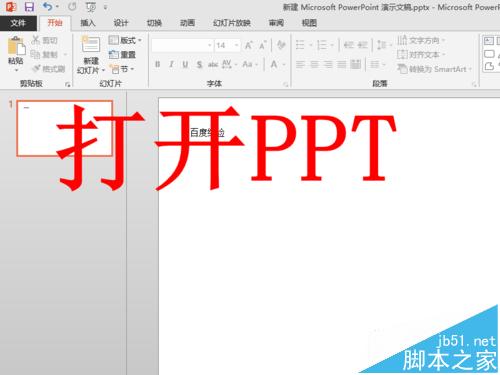Switch to the 切换 (Transitions) tab
Viewport: 500px width, 375px height.
(x=154, y=23)
